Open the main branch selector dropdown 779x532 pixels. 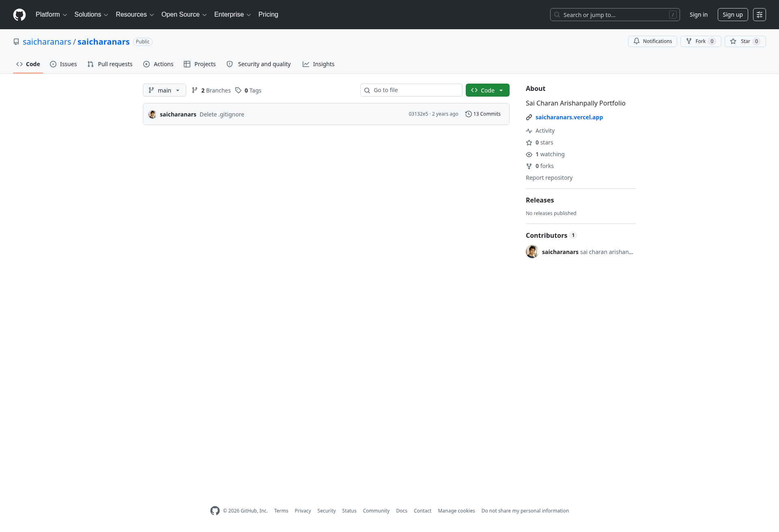tap(164, 90)
